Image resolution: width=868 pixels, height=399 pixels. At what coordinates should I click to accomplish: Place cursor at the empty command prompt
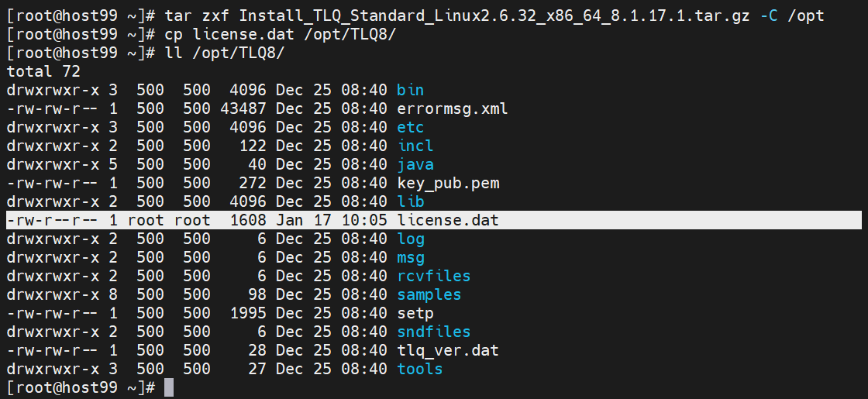point(169,387)
